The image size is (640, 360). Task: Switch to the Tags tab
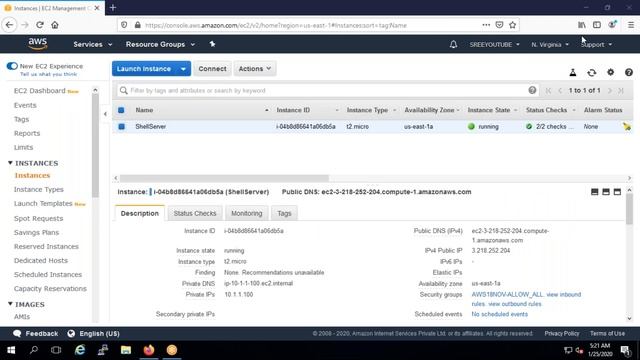[284, 213]
